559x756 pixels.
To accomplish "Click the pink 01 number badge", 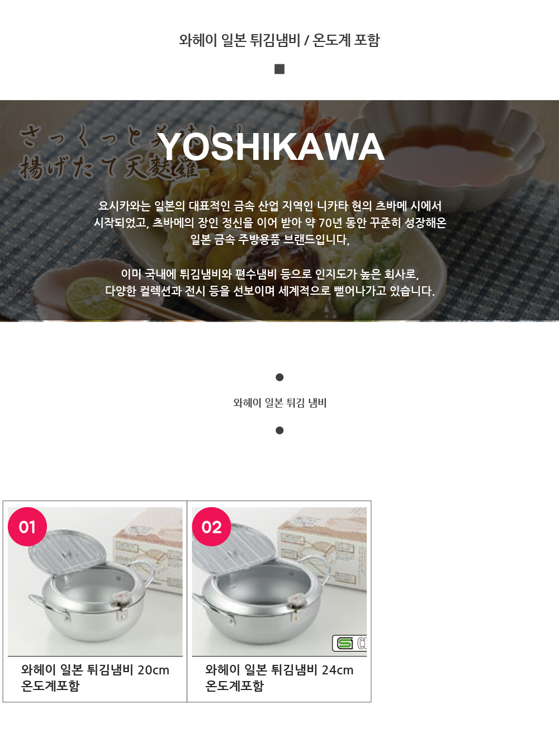I will [x=27, y=527].
